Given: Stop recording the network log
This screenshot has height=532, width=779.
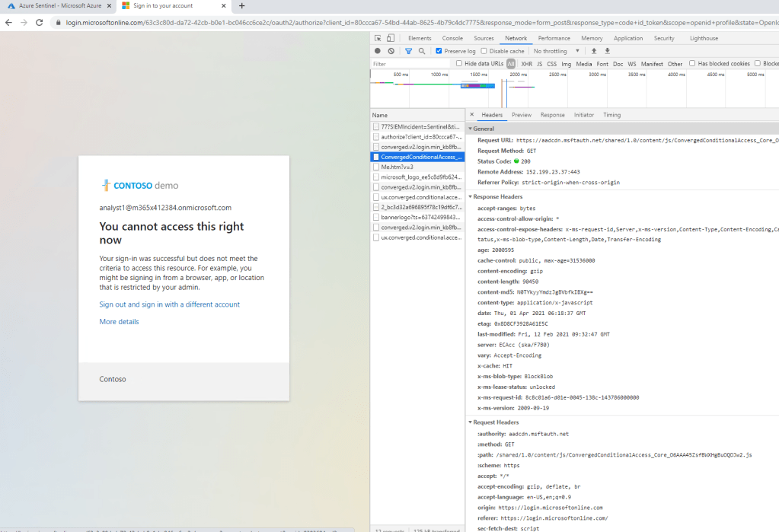Looking at the screenshot, I should coord(378,51).
